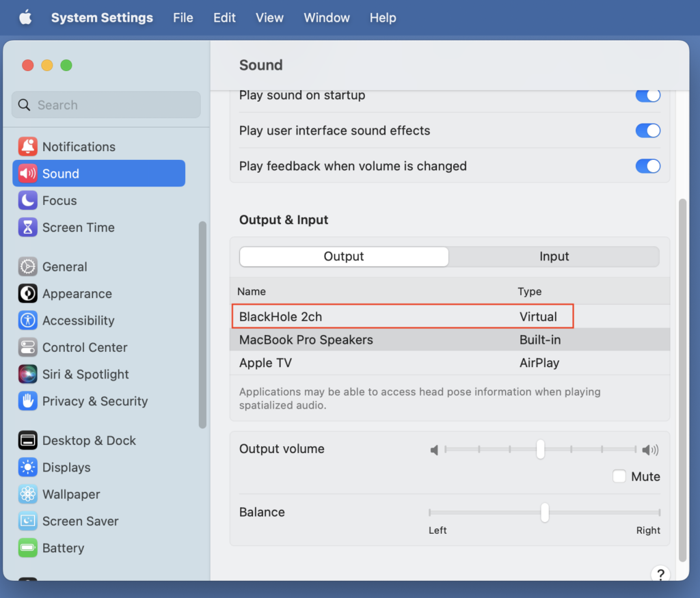Disable Play user interface sound effects
This screenshot has width=700, height=598.
coord(648,131)
